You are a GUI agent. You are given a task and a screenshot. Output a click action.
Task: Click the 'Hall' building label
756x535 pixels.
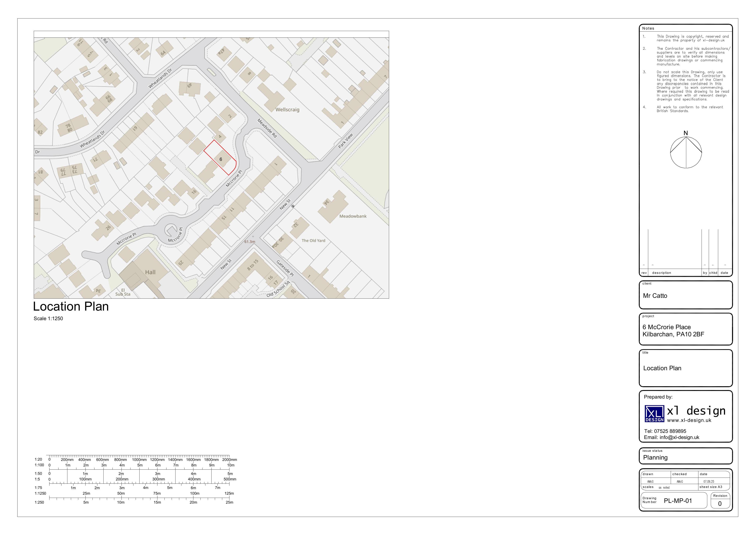[150, 272]
